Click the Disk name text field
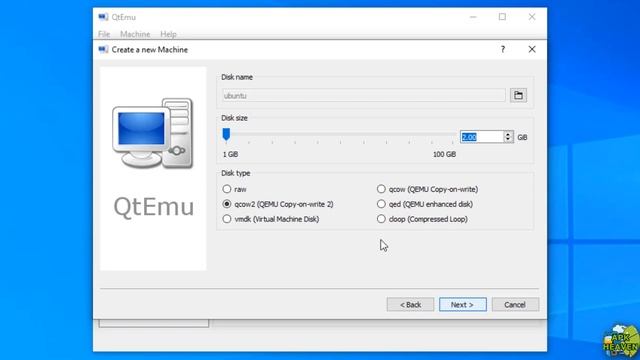 [364, 96]
